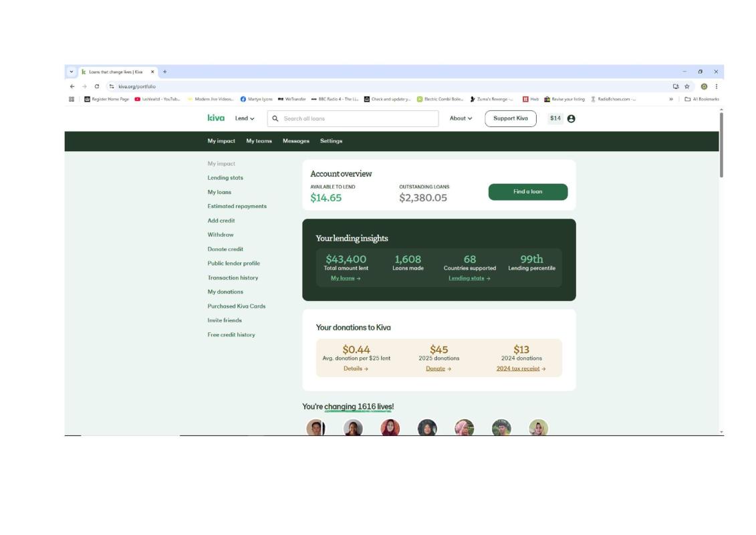Click the browser back arrow
The height and width of the screenshot is (535, 756).
point(72,86)
